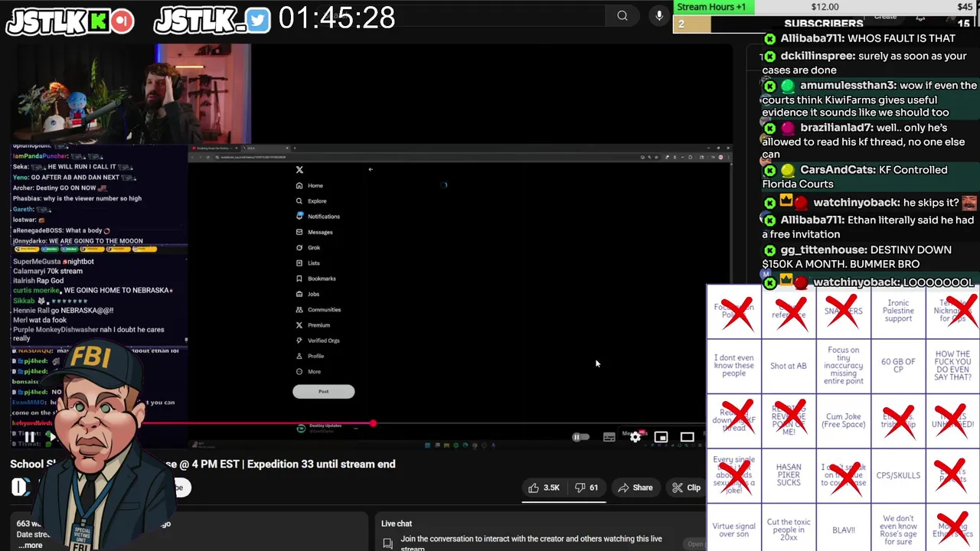Image resolution: width=980 pixels, height=551 pixels.
Task: Select bingo cell Focus on tiny inaccuracy
Action: click(x=844, y=366)
